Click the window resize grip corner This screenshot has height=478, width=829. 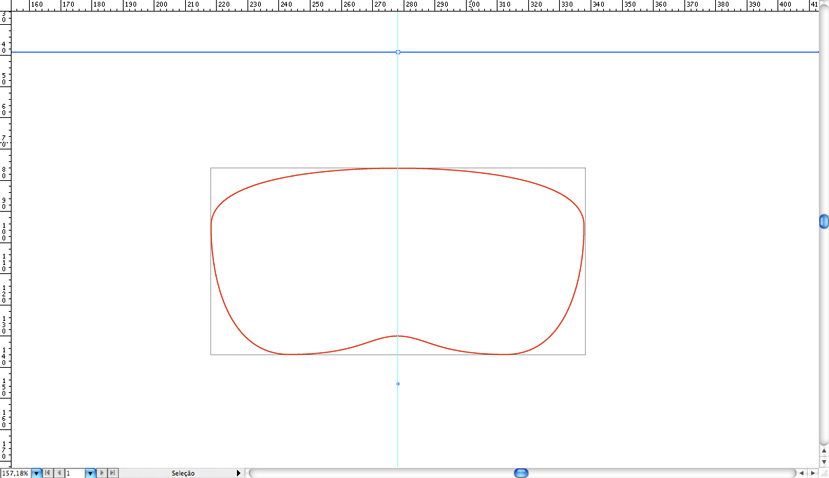824,473
